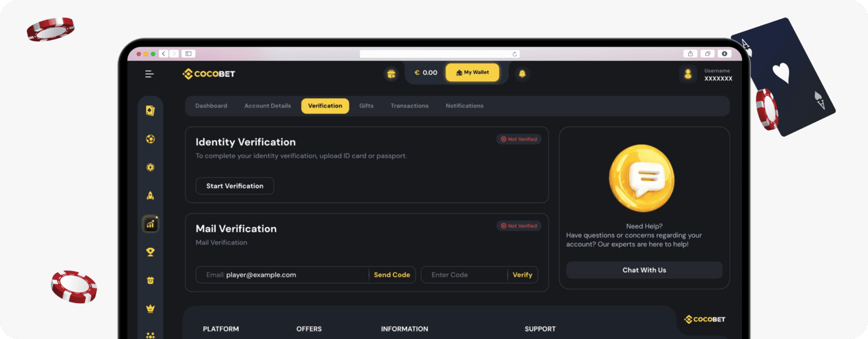Click the Username XXXXXXX label
The image size is (868, 339).
718,75
